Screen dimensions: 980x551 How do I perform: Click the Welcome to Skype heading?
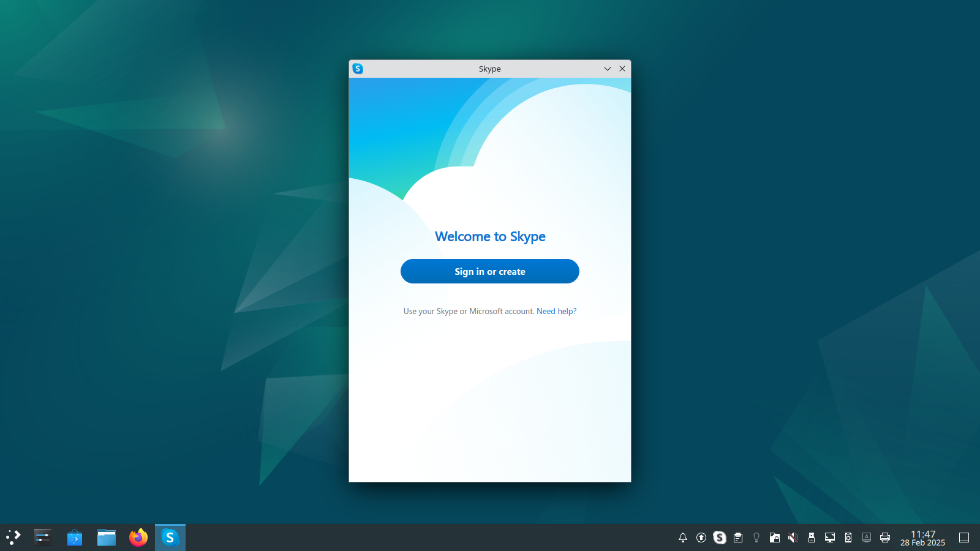tap(490, 236)
